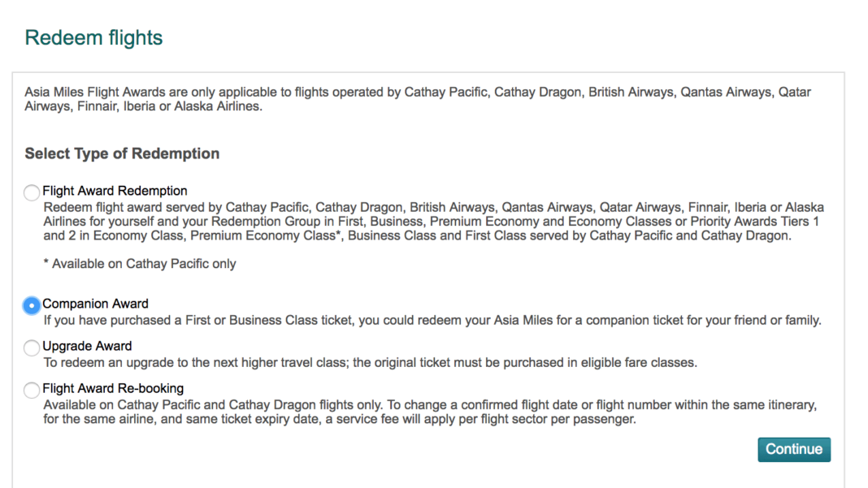868x488 pixels.
Task: Click the "Select Type of Redemption" heading
Action: point(122,153)
